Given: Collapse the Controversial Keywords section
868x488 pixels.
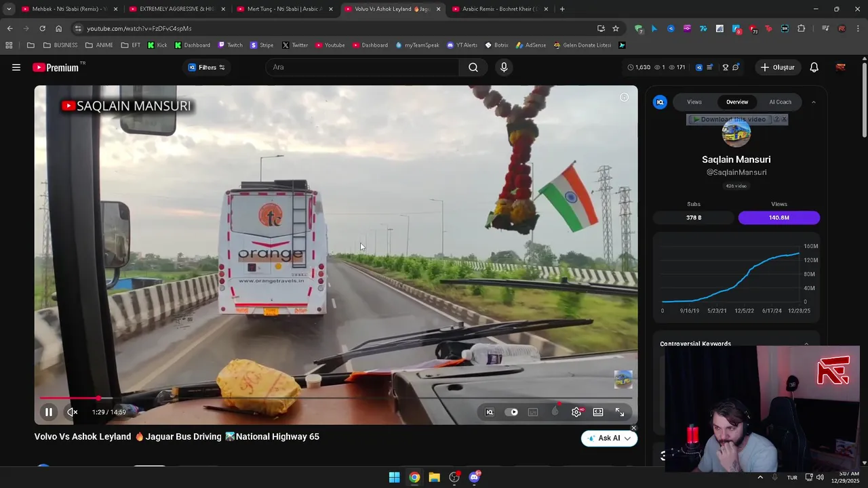Looking at the screenshot, I should click(806, 344).
